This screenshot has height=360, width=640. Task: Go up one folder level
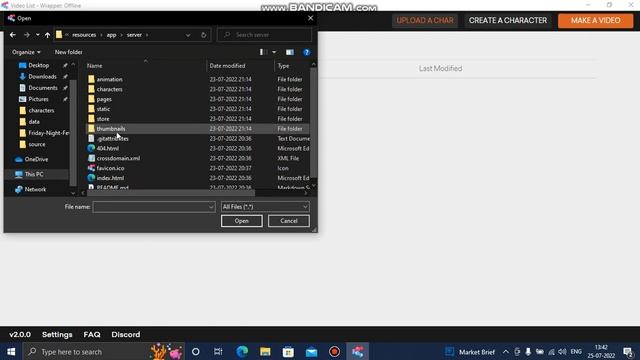click(47, 35)
